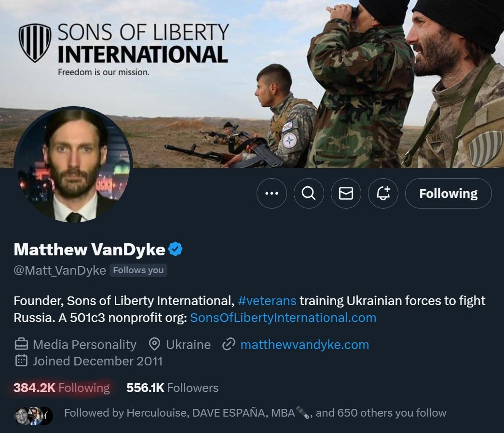The image size is (504, 433).
Task: View the 384.2K Following list
Action: (x=62, y=388)
